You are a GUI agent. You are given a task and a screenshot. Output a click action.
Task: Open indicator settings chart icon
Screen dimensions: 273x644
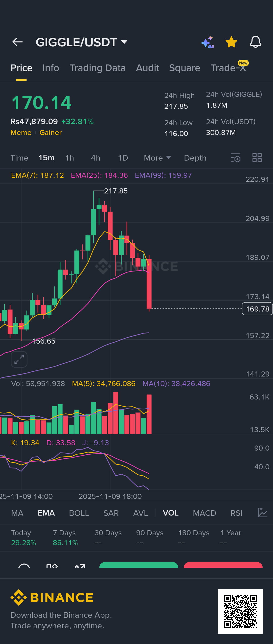(262, 513)
